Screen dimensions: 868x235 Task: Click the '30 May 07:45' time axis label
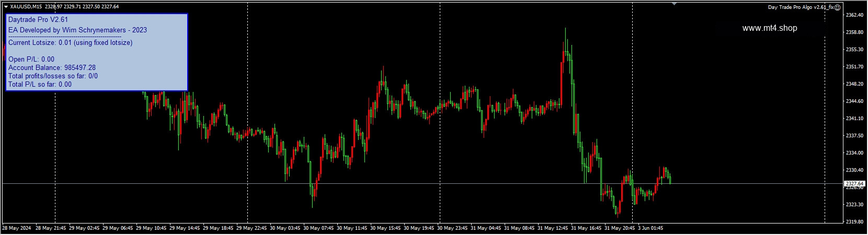pyautogui.click(x=318, y=229)
